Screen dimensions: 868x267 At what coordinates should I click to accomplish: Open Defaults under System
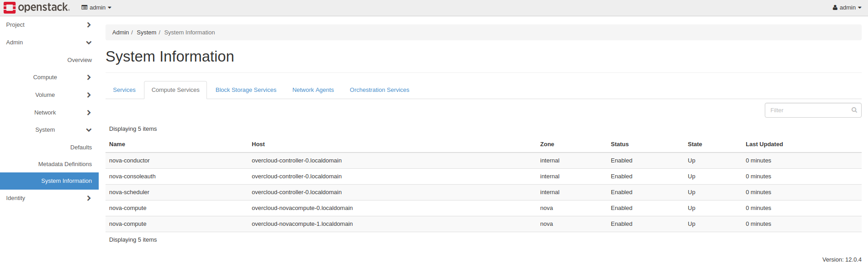(x=81, y=148)
